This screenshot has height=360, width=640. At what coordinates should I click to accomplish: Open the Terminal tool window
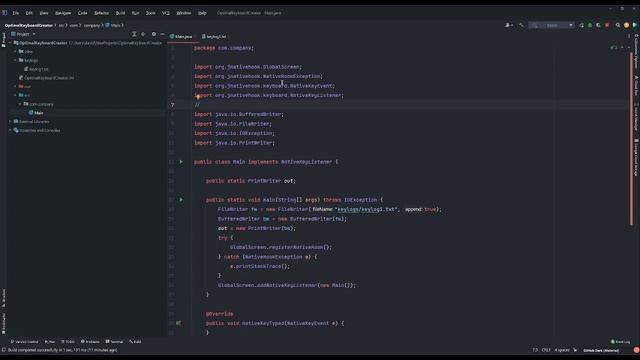pos(114,342)
